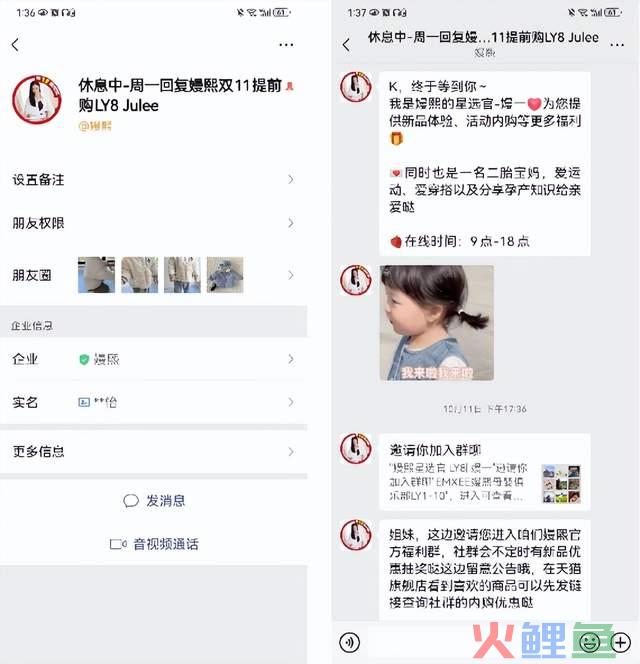This screenshot has width=640, height=664.
Task: Tap the contact's profile avatar picture
Action: click(x=37, y=100)
